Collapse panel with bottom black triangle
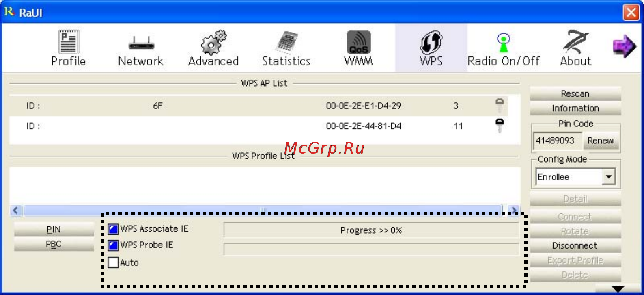 pos(618,289)
